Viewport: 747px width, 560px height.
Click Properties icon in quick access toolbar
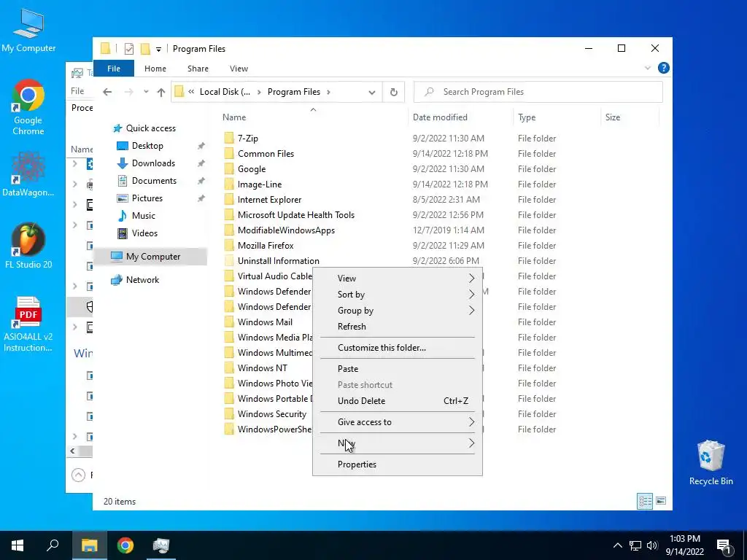tap(128, 49)
